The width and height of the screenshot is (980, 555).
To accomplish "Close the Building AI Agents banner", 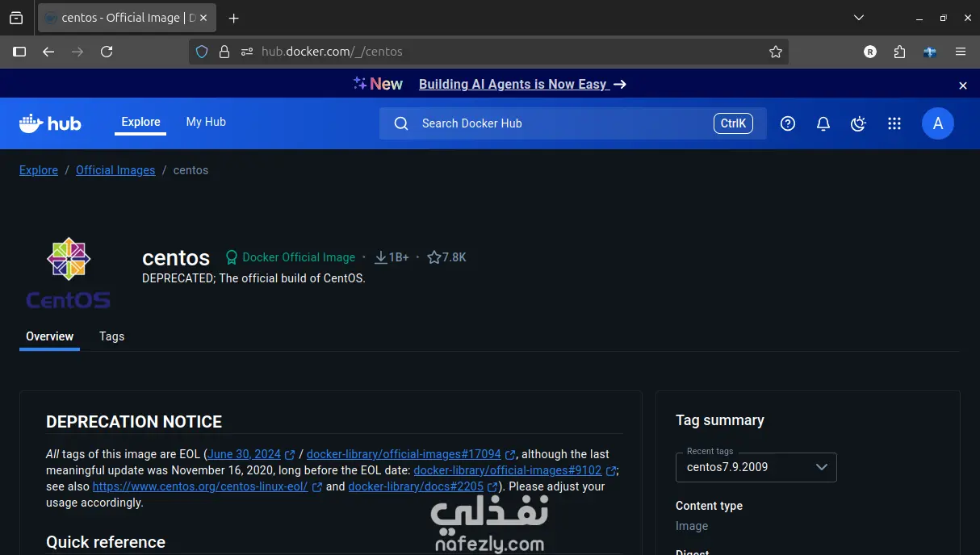I will pyautogui.click(x=962, y=86).
